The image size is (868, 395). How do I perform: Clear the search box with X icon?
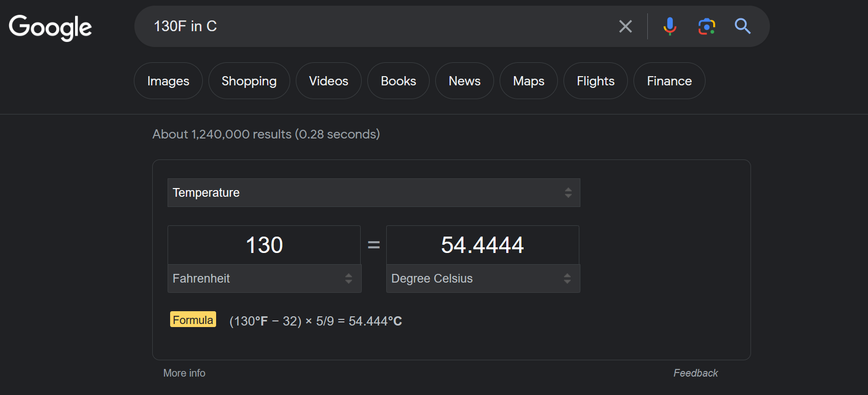625,27
